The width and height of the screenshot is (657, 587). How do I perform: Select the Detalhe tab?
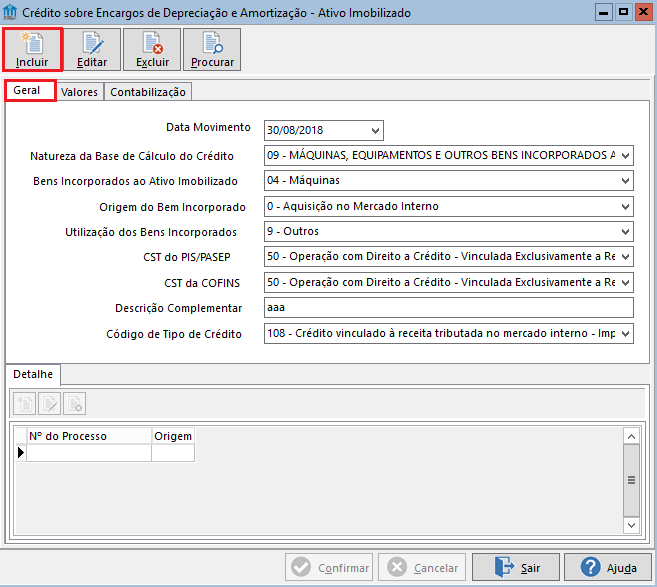pos(33,374)
